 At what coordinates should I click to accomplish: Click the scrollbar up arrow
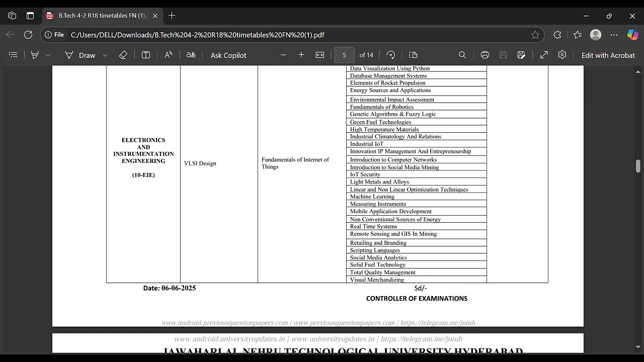coord(638,72)
